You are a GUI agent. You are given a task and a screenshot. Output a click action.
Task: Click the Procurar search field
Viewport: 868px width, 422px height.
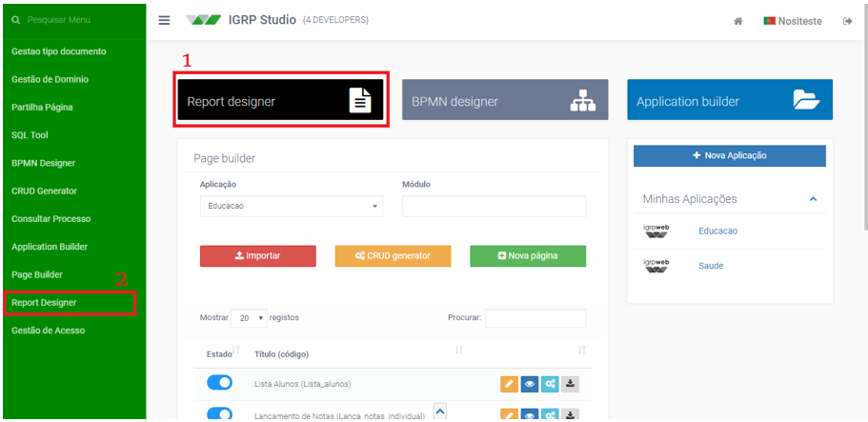(x=535, y=318)
